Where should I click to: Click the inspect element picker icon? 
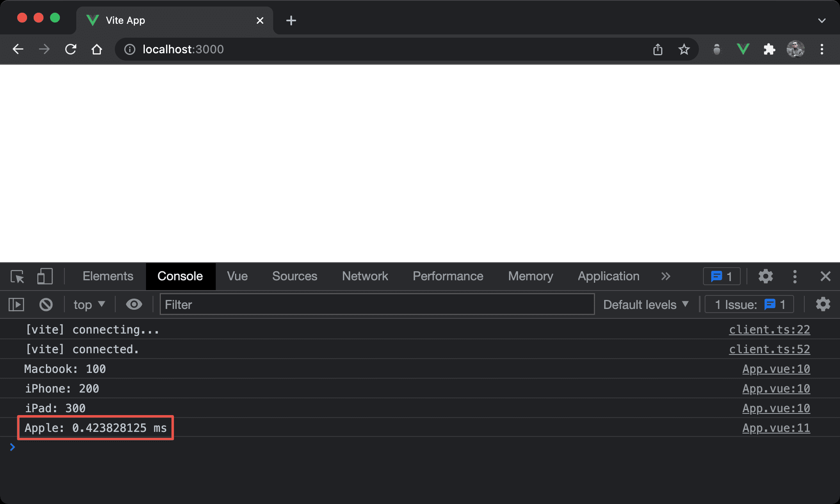[x=17, y=277]
